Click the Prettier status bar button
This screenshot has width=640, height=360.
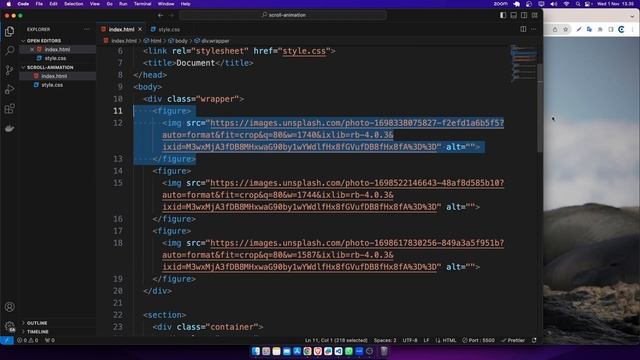point(513,340)
